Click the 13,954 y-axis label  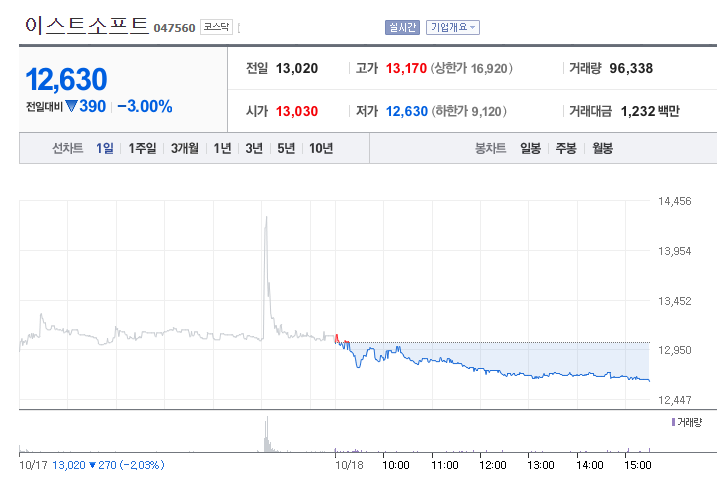tap(674, 251)
